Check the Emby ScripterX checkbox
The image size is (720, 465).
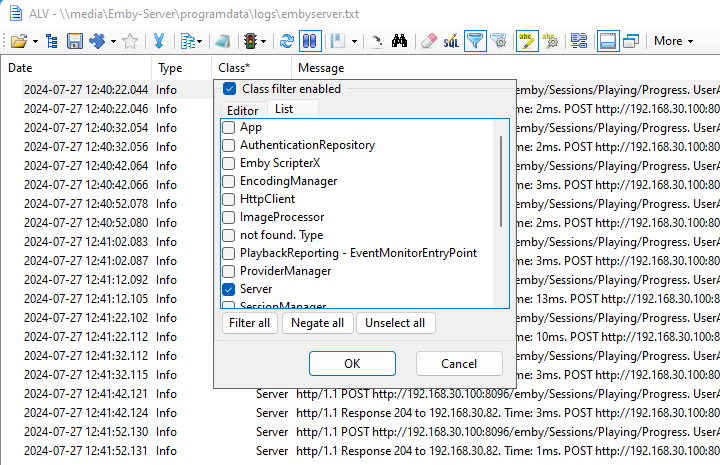228,163
